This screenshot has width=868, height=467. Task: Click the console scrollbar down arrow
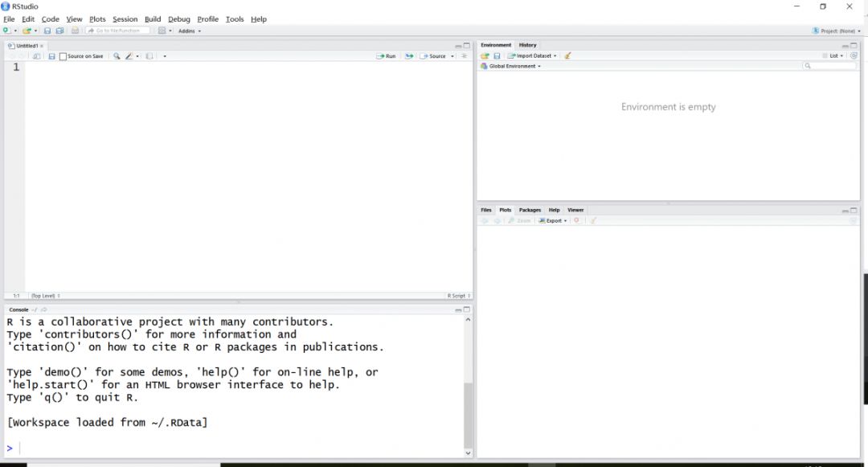coord(469,453)
